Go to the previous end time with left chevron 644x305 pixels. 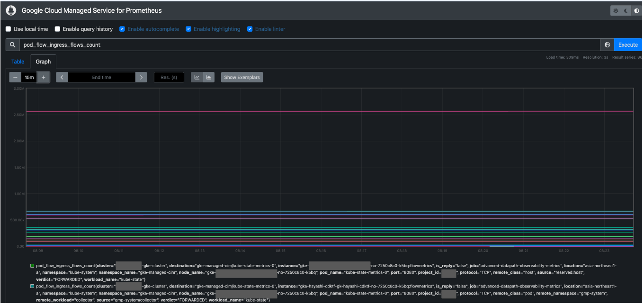pos(62,77)
